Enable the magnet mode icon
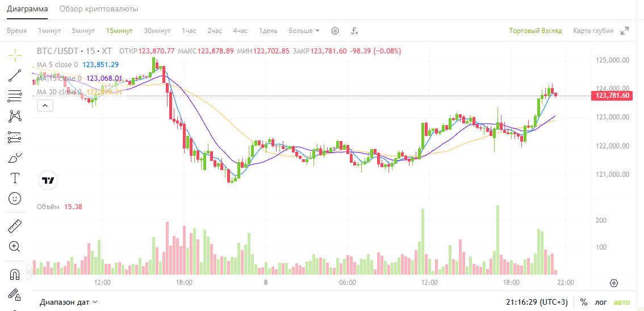This screenshot has height=311, width=644. pyautogui.click(x=15, y=275)
